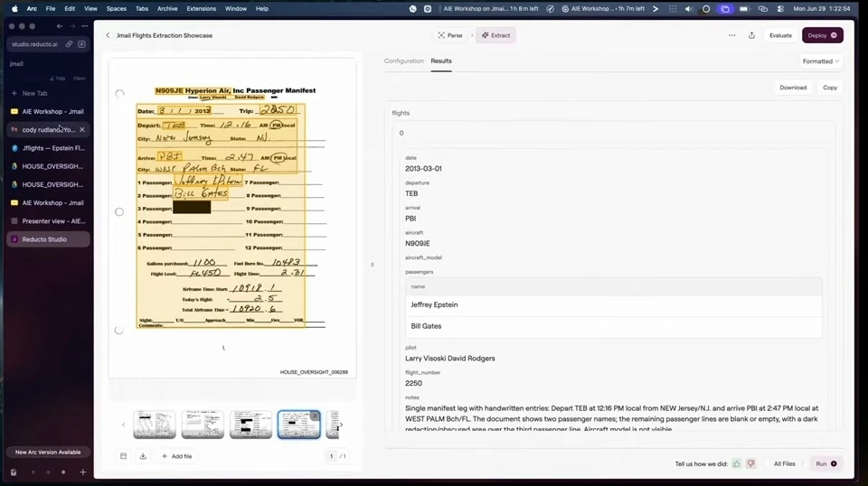Click New Arc Version Available banner

pos(48,453)
